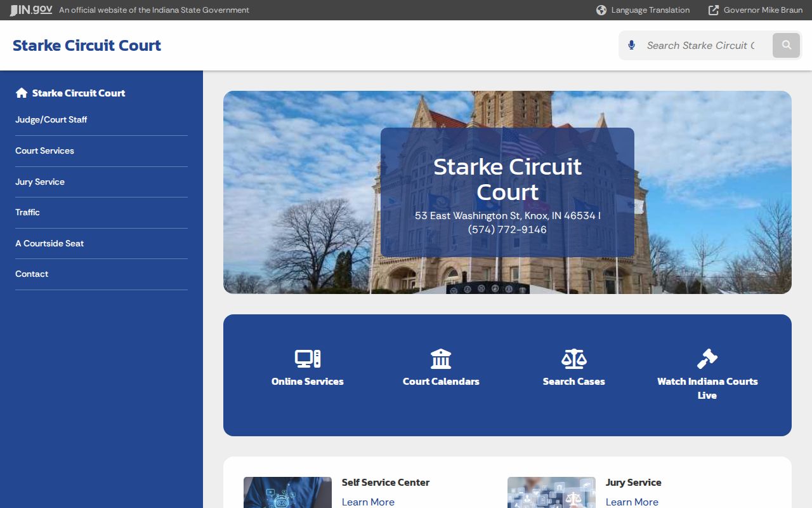812x508 pixels.
Task: Open the Court Calendars label link
Action: point(441,381)
